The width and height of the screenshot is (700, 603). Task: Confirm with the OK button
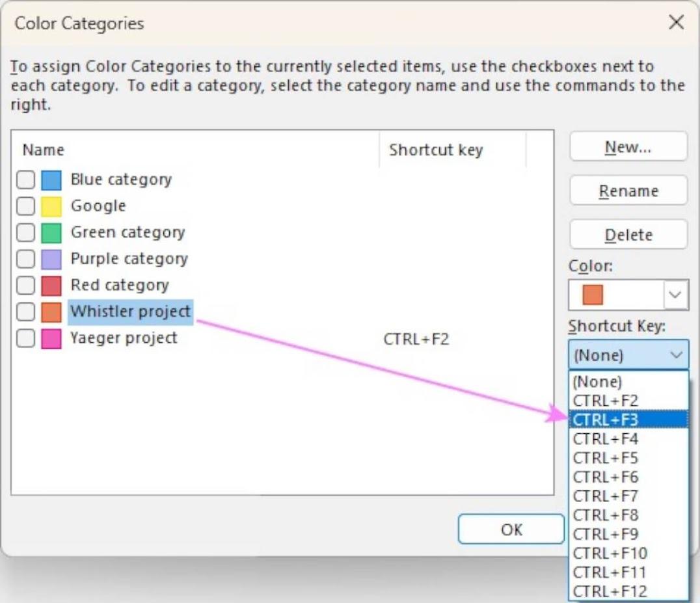click(511, 529)
